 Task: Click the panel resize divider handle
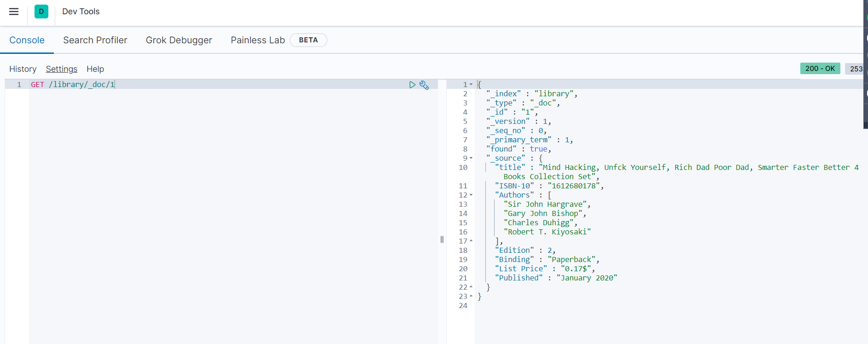[x=442, y=239]
